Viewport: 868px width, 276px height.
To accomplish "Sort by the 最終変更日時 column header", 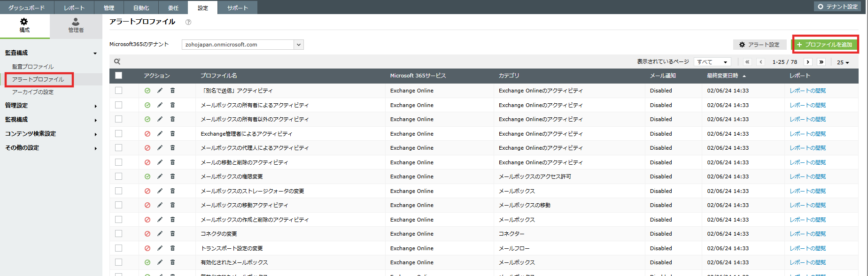I will pyautogui.click(x=722, y=76).
